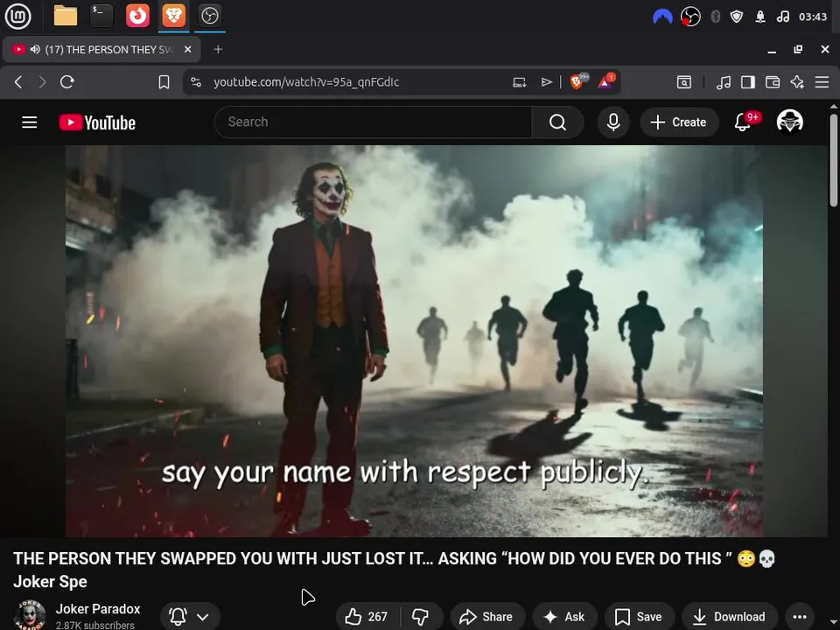Click the Ask button
Viewport: 840px width, 630px height.
coord(564,617)
